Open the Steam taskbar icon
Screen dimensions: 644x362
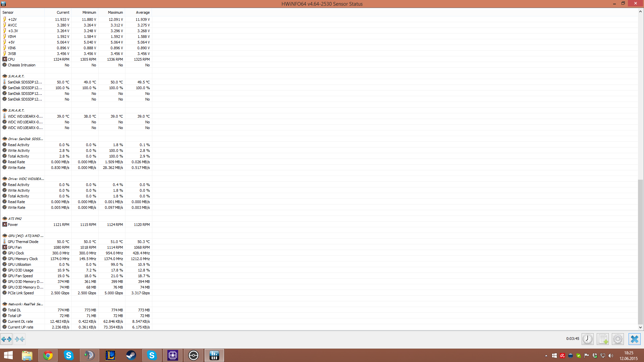(131, 355)
